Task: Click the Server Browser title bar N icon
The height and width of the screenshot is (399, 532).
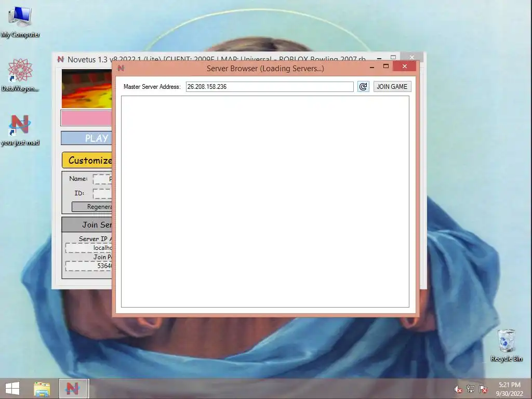Action: tap(121, 68)
